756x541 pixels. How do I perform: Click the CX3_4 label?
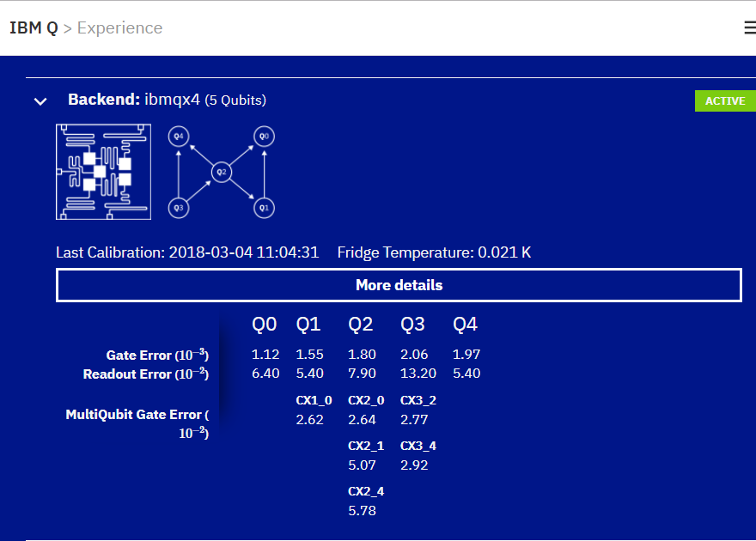[418, 446]
